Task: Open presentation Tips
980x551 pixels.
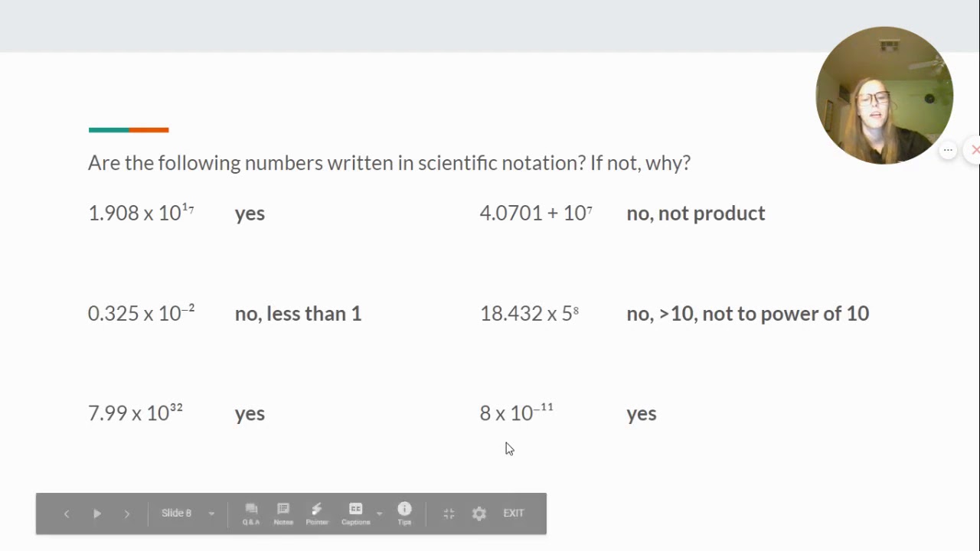Action: click(x=404, y=514)
